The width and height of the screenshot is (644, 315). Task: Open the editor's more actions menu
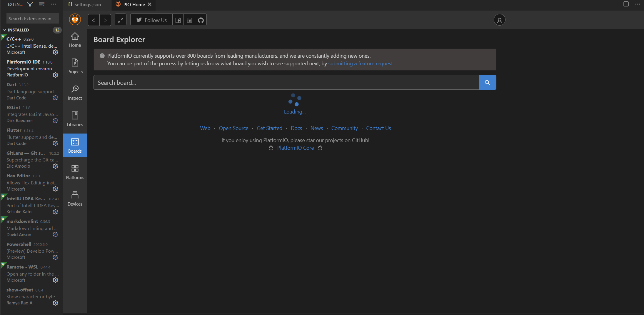(x=638, y=4)
